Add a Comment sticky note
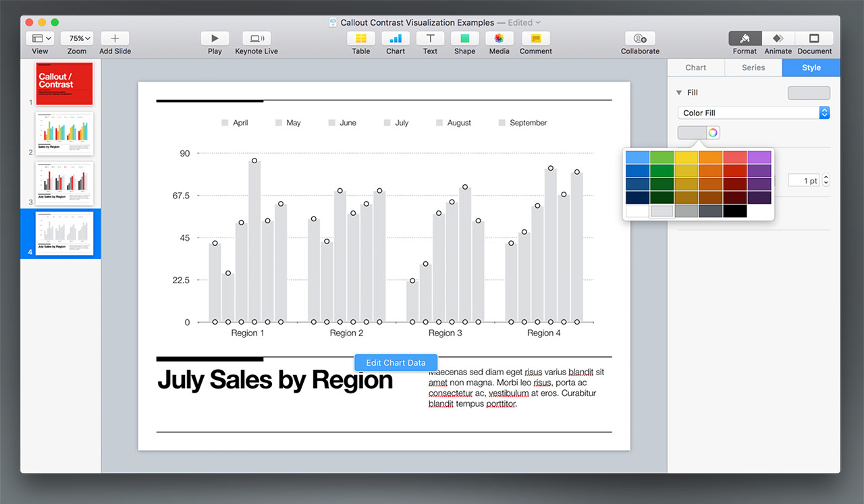The image size is (864, 504). tap(536, 39)
